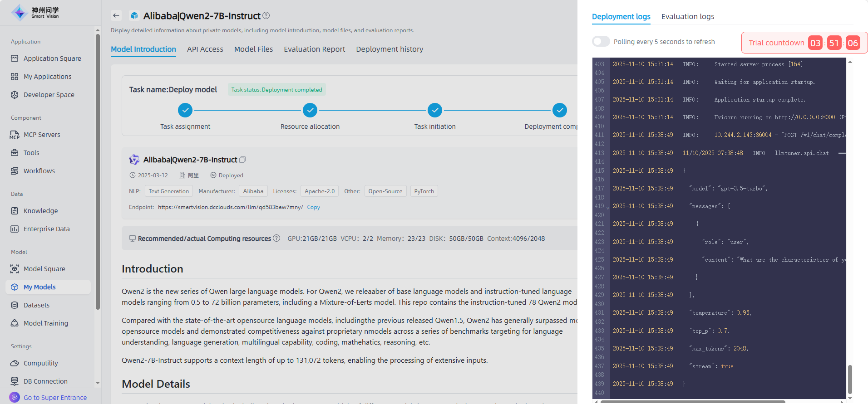Open the model endpoint URL
This screenshot has height=404, width=868.
[x=230, y=207]
